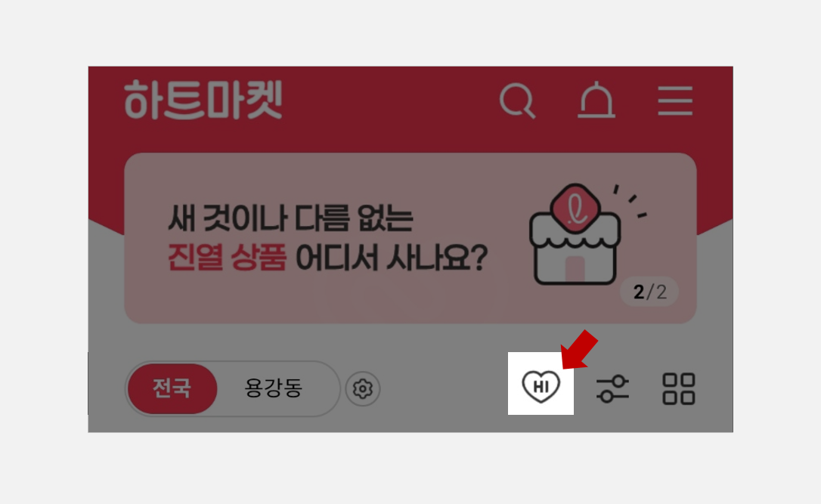The width and height of the screenshot is (821, 504).
Task: Click 어디서 사나요? banner text
Action: click(x=392, y=258)
